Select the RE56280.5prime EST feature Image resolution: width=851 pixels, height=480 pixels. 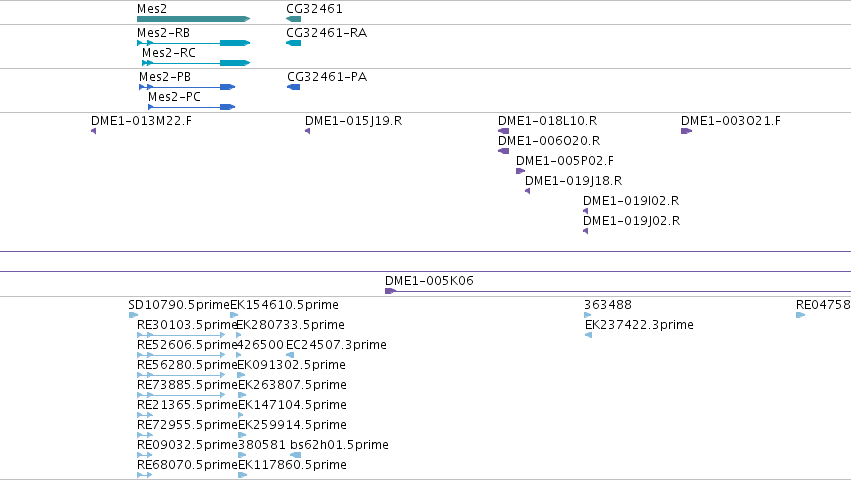coord(181,375)
